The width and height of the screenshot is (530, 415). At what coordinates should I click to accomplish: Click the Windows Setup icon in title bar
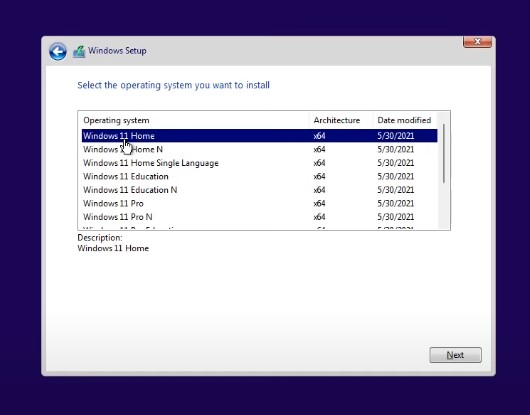click(x=79, y=52)
